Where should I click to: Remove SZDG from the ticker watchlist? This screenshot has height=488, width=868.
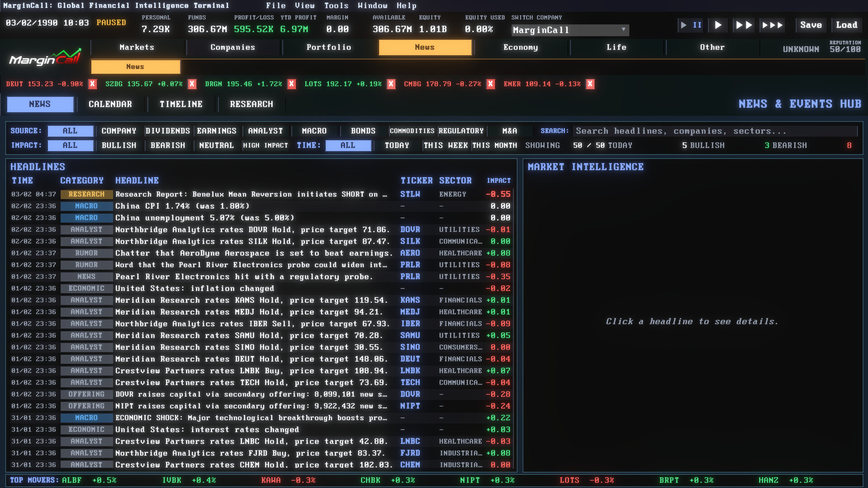pos(192,84)
